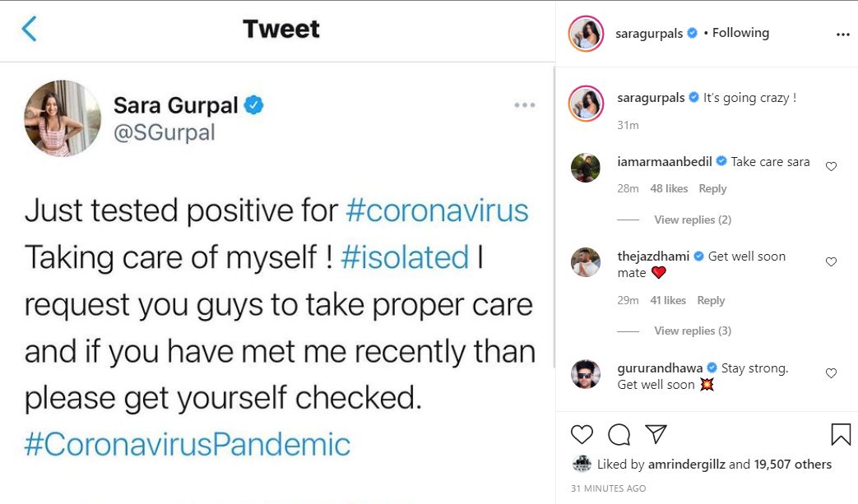Open the post options ellipsis menu
The image size is (858, 504).
click(843, 33)
